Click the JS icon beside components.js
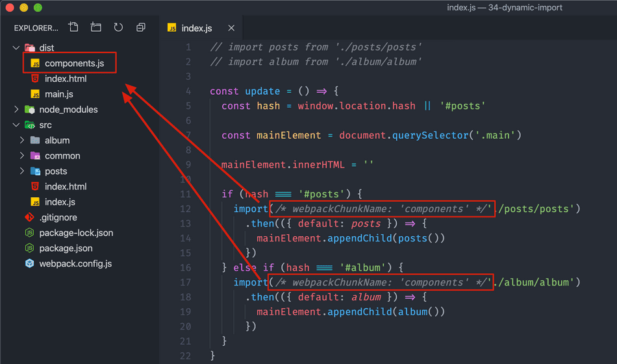Viewport: 617px width, 364px height. point(35,64)
